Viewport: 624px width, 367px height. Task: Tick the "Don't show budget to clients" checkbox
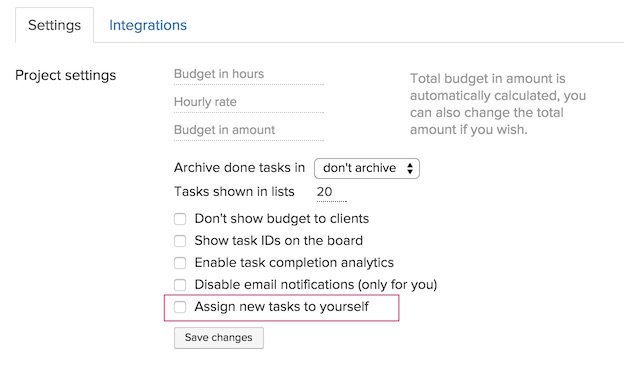[x=180, y=219]
